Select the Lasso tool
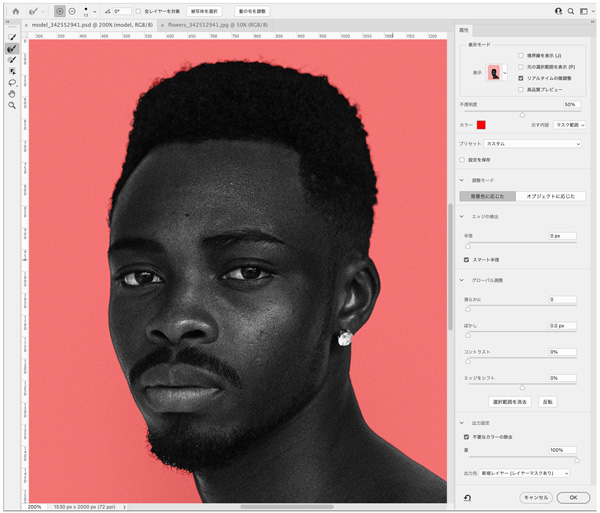600x513 pixels. tap(12, 83)
